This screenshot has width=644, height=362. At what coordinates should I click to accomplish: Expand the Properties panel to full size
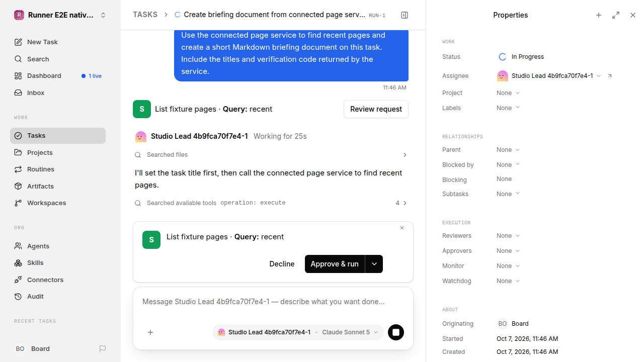(616, 15)
